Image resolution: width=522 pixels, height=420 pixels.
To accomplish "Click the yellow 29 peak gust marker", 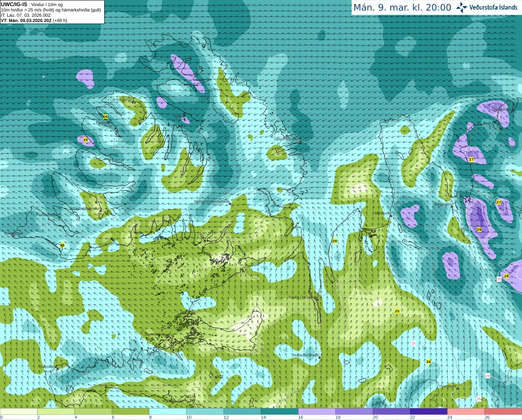I will pos(479,230).
